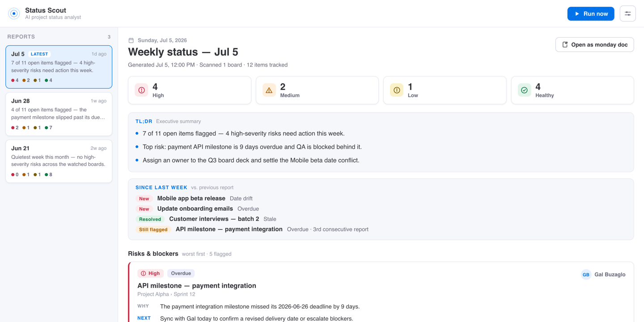Click the REPORTS sidebar heading
644x322 pixels.
21,37
